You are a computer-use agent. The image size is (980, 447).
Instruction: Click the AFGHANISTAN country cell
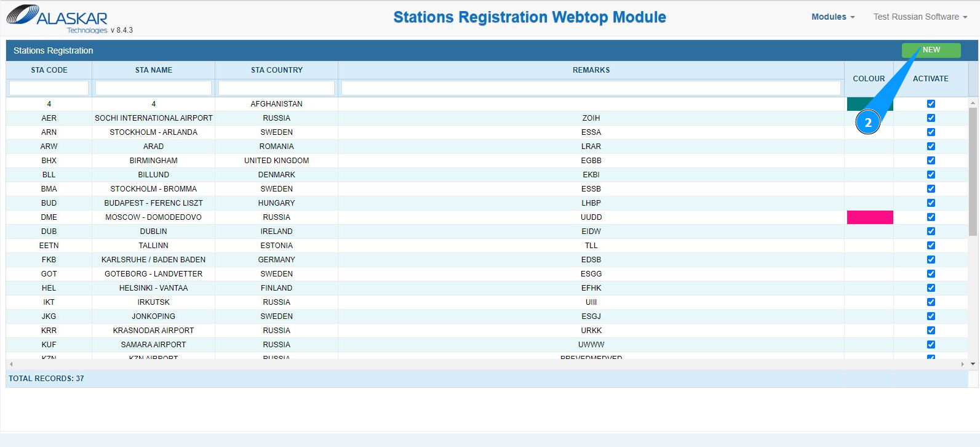[x=277, y=104]
